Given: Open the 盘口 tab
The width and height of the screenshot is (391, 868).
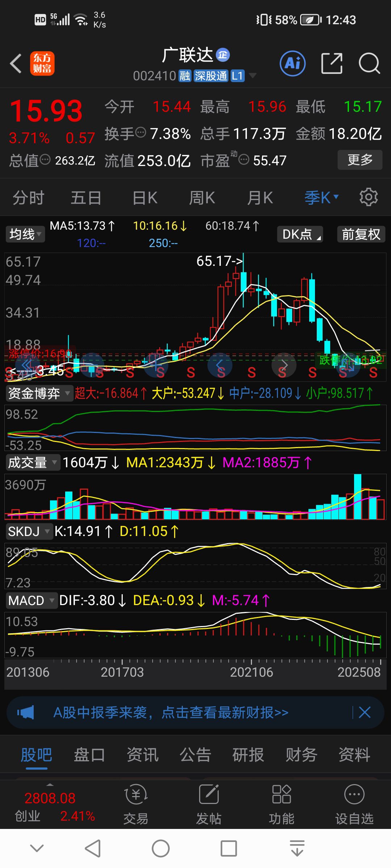Looking at the screenshot, I should (89, 755).
